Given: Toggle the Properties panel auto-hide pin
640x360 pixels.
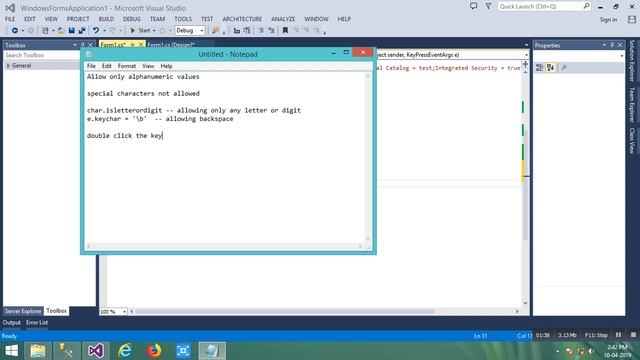Looking at the screenshot, I should (x=612, y=45).
